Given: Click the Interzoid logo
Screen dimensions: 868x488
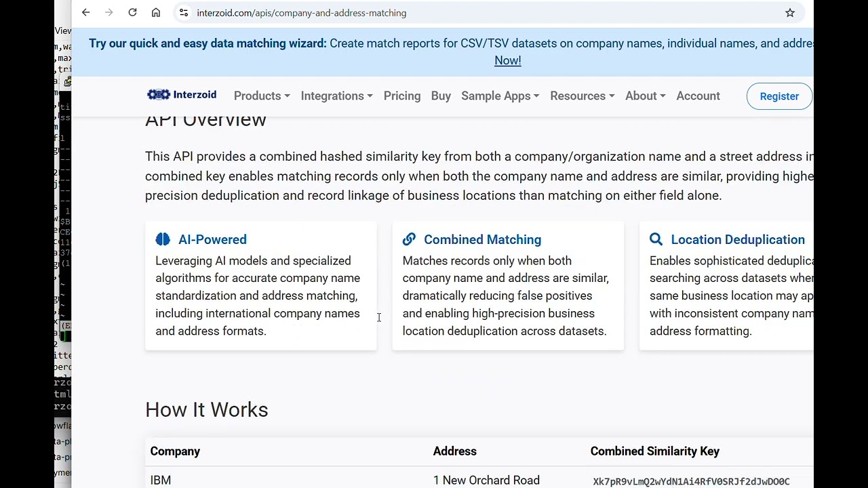Looking at the screenshot, I should [182, 95].
